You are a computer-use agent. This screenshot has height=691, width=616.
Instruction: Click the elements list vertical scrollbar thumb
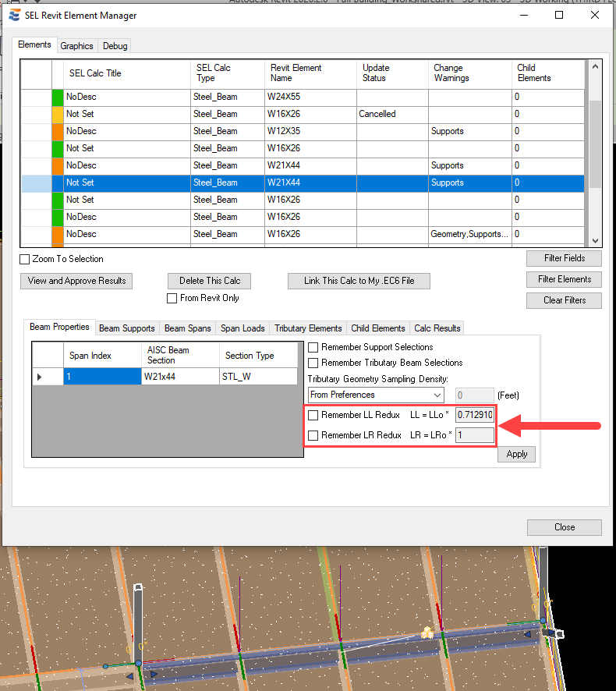coord(595,144)
